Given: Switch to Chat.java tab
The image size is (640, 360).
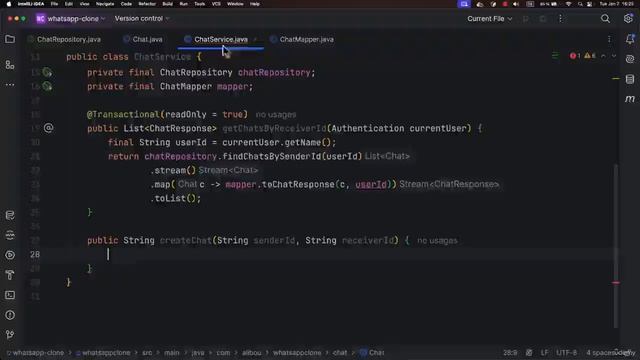Looking at the screenshot, I should pos(143,40).
